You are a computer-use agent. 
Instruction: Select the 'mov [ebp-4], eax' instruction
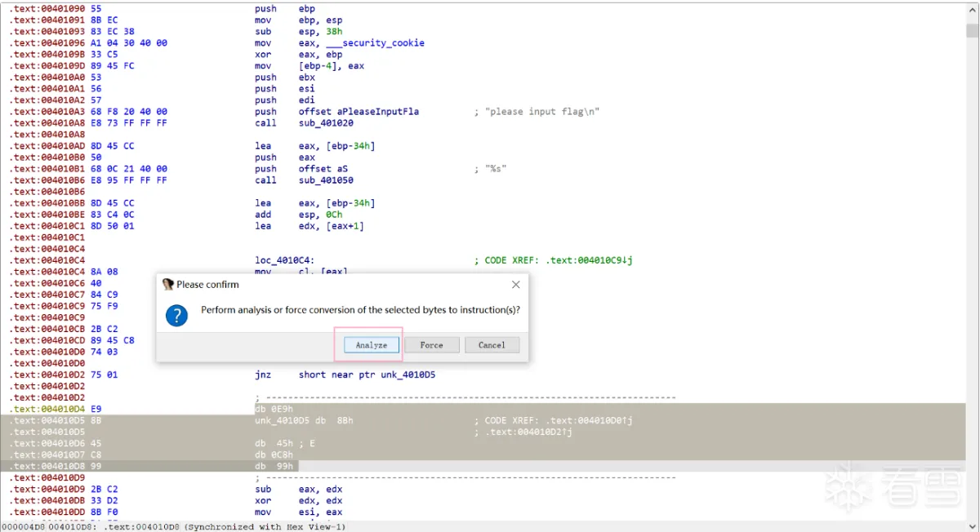[310, 65]
